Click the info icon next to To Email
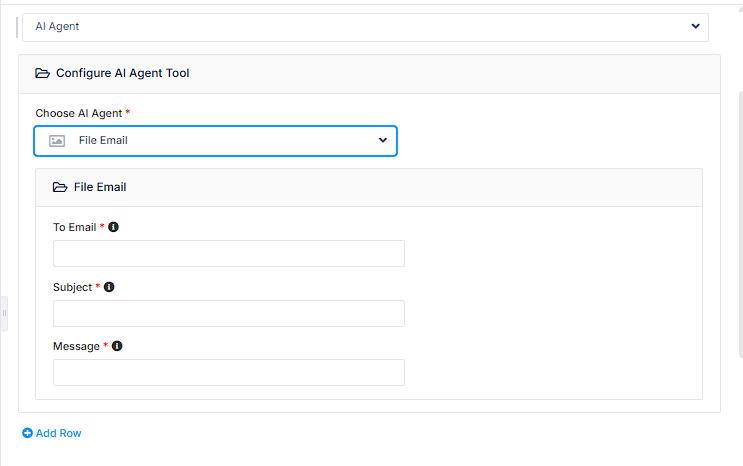The height and width of the screenshot is (466, 743). [113, 227]
